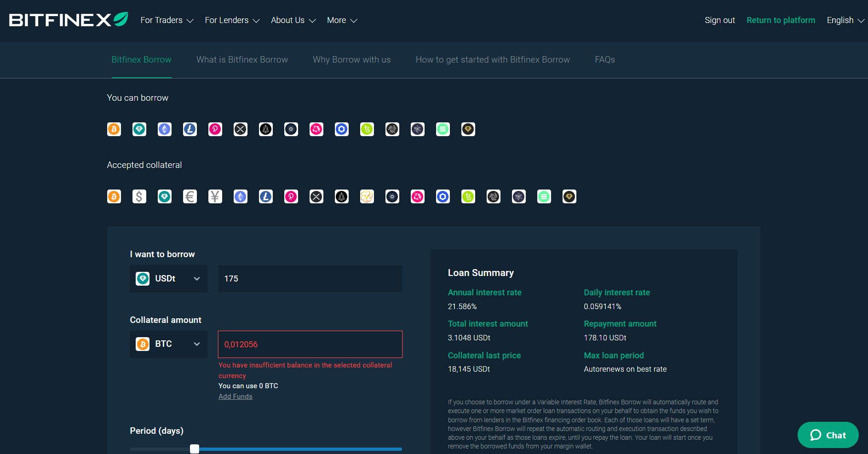The height and width of the screenshot is (454, 868).
Task: Go to What is Bitfinex Borrow tab
Action: (x=242, y=60)
